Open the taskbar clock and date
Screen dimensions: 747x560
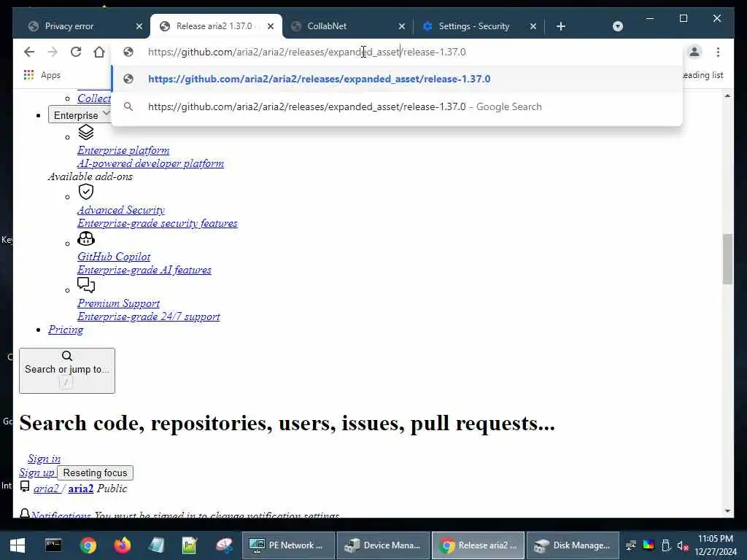point(716,545)
